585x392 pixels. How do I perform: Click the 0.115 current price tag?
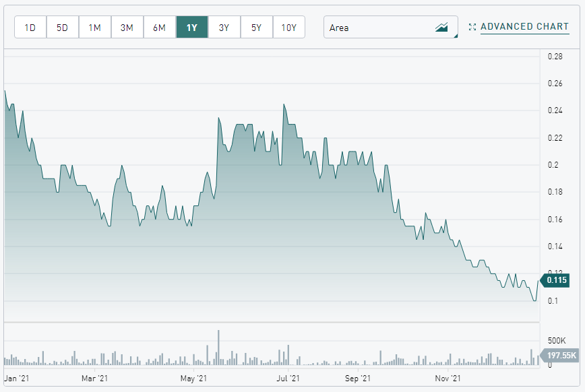[555, 280]
